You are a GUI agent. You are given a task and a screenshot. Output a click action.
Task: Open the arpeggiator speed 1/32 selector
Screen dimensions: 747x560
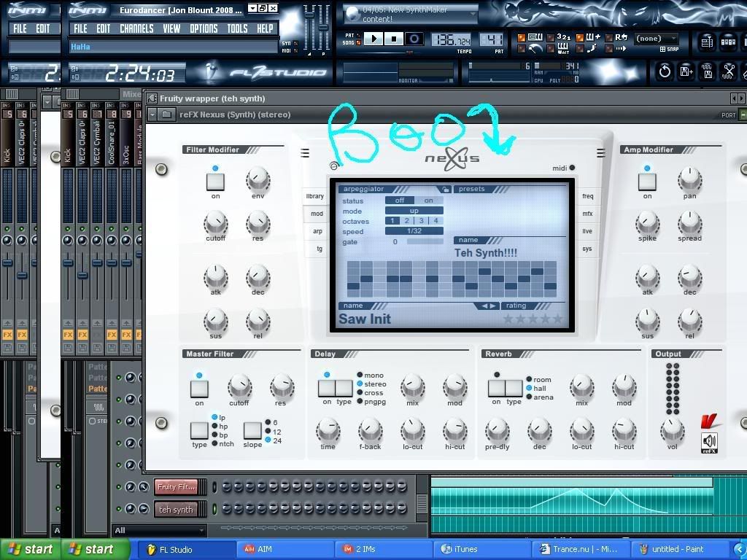click(x=414, y=231)
